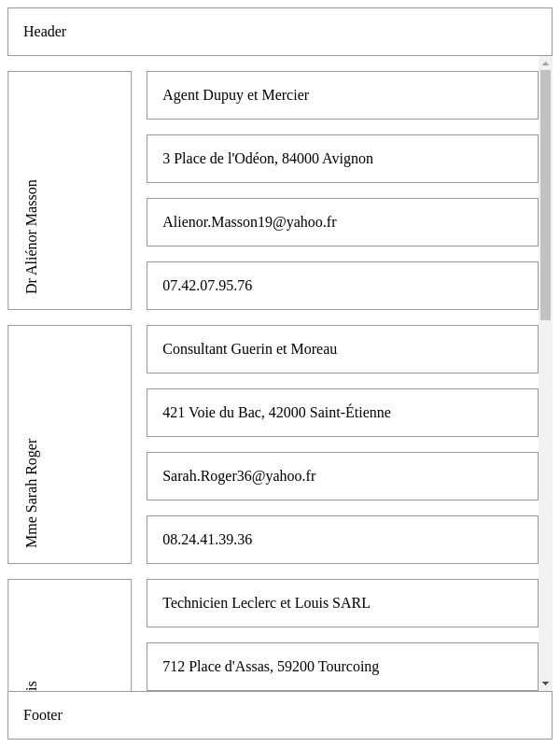Click phone number 07.42.07.95.76
560x747 pixels.
click(x=342, y=286)
